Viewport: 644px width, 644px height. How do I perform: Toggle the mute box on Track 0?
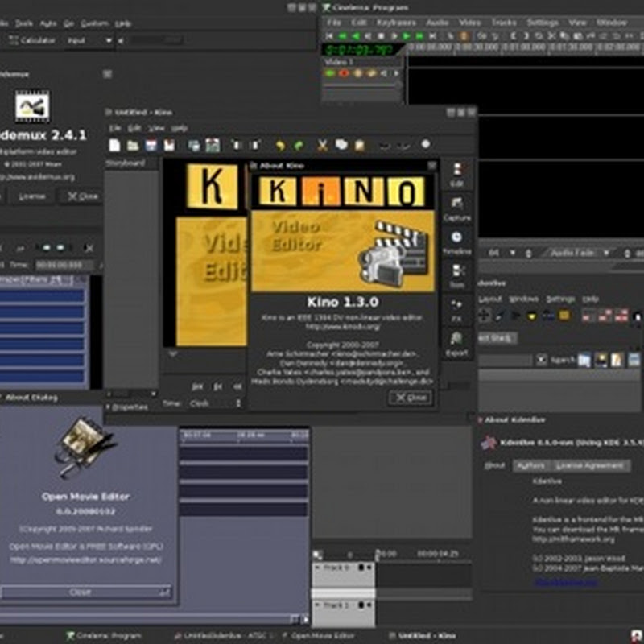click(x=361, y=568)
